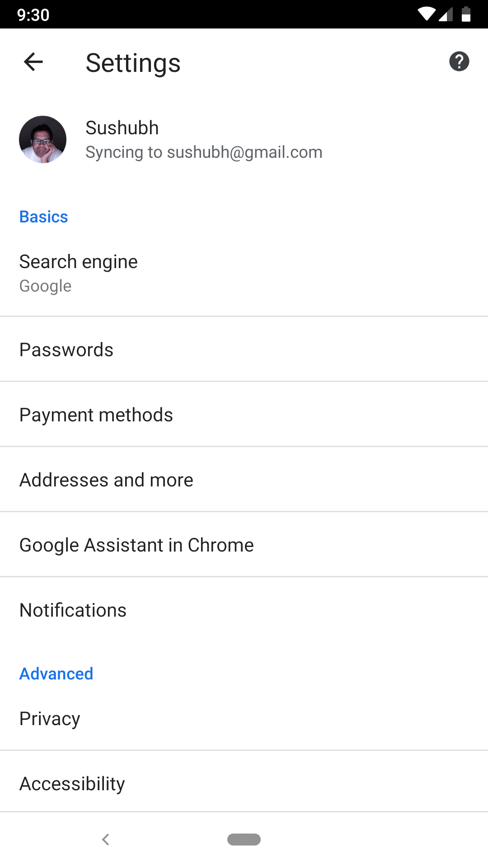Tap the Settings page title

tap(133, 63)
